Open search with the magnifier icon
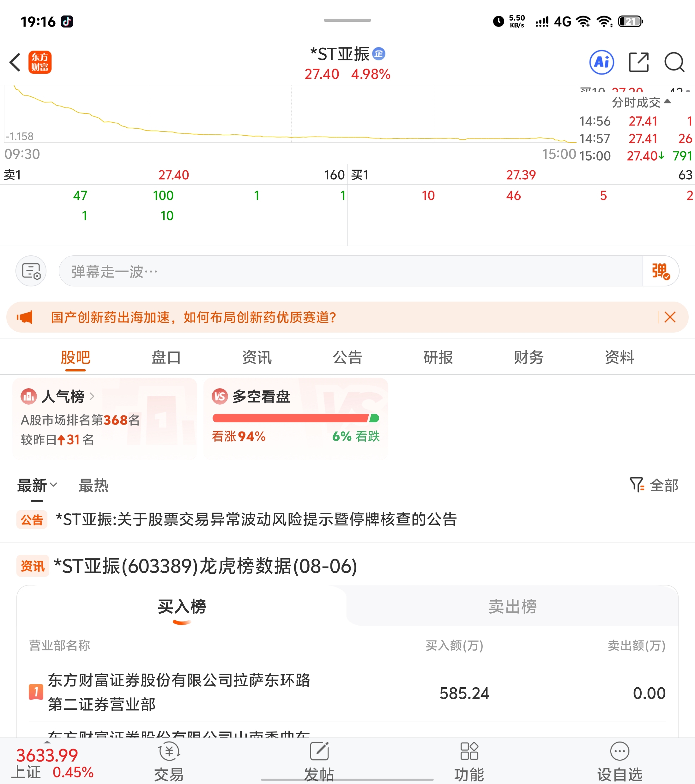Image resolution: width=695 pixels, height=784 pixels. click(674, 62)
